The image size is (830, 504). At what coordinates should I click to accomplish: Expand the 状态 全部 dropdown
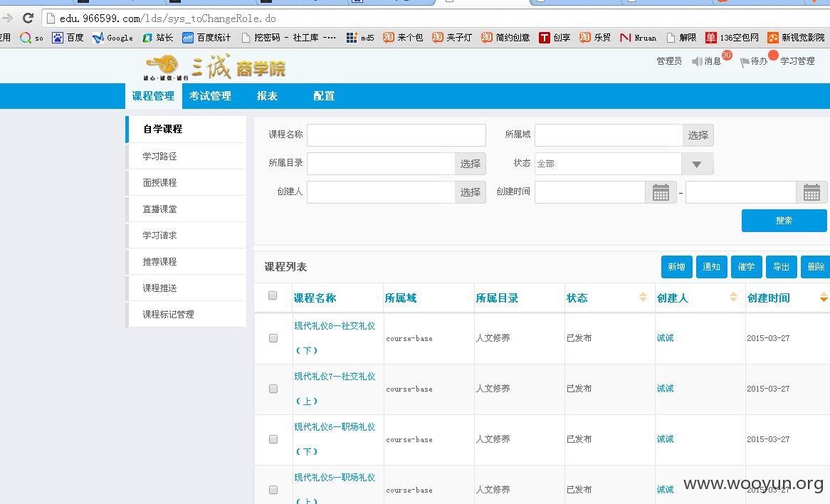pos(697,164)
